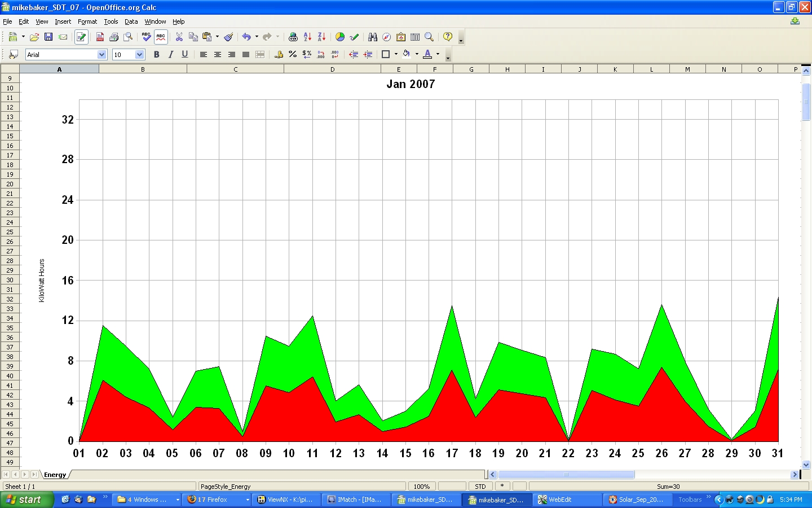Toggle AutoSpellcheck on or off

[161, 37]
